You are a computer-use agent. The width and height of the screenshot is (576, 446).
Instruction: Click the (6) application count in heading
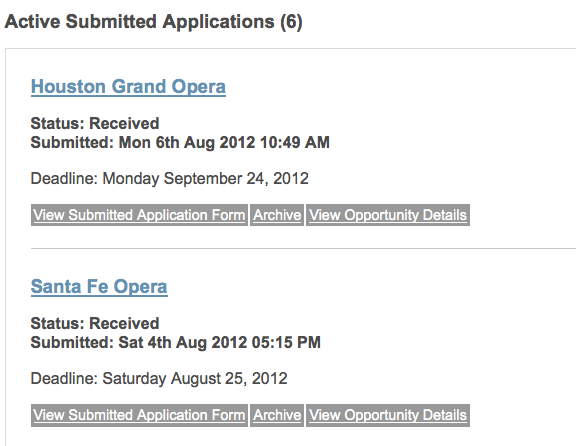(291, 22)
